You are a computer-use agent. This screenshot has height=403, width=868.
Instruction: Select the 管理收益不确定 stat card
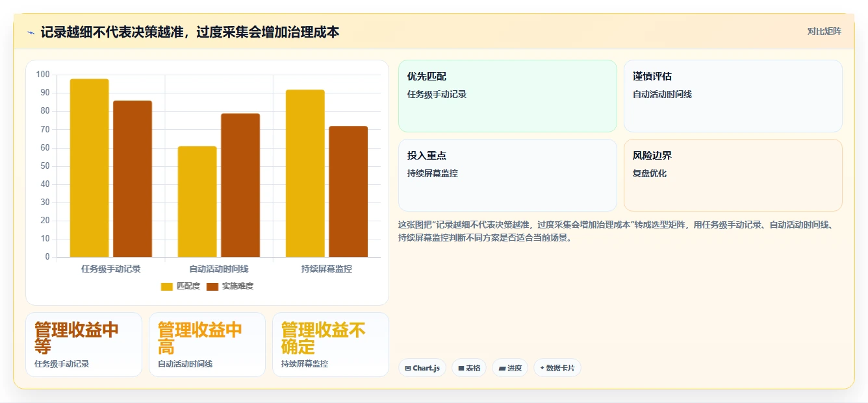(x=331, y=345)
